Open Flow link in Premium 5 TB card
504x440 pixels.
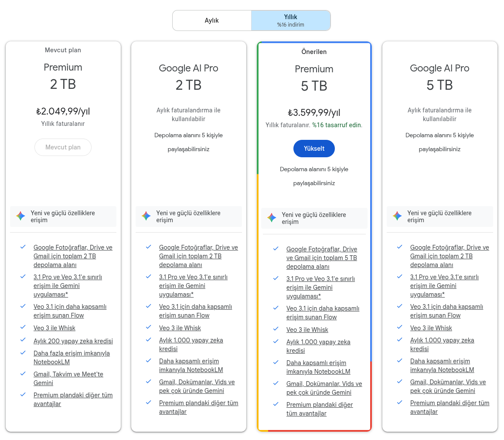coord(323,313)
